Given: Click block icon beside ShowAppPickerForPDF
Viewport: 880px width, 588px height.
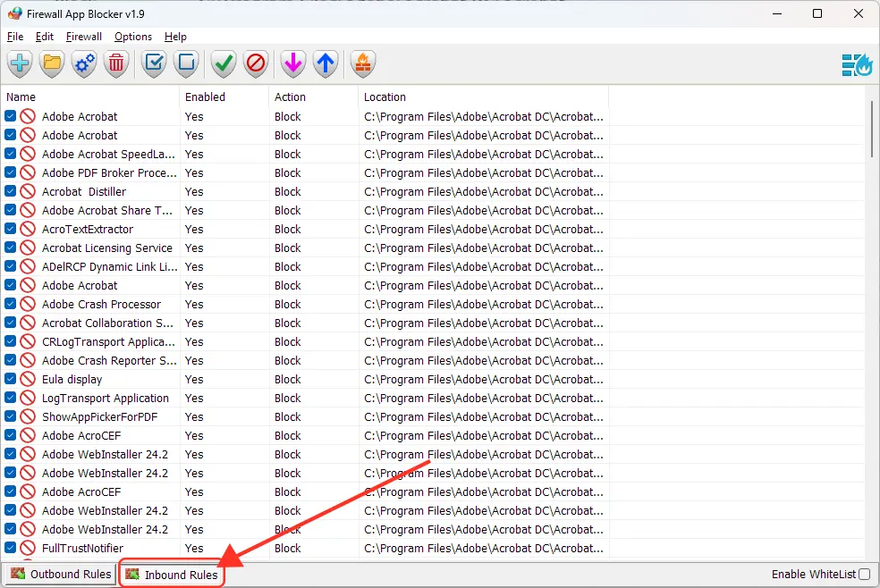Looking at the screenshot, I should [28, 417].
